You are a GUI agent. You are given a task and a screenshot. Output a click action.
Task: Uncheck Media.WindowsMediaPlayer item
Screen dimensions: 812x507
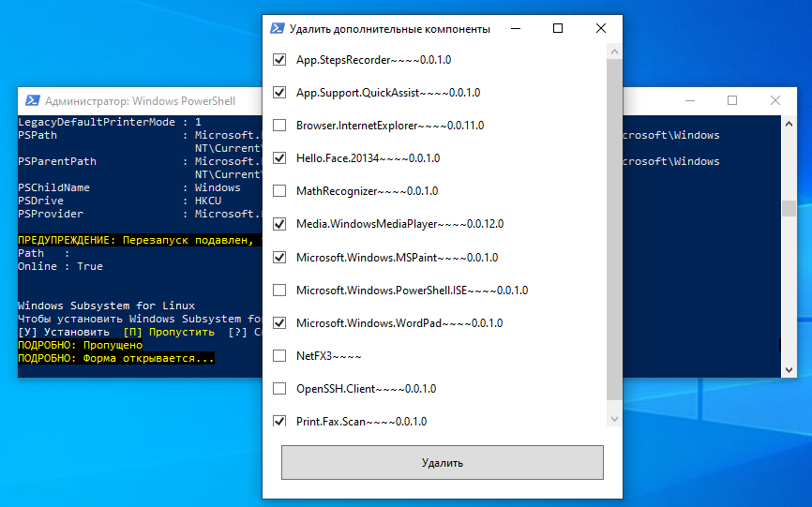click(279, 223)
